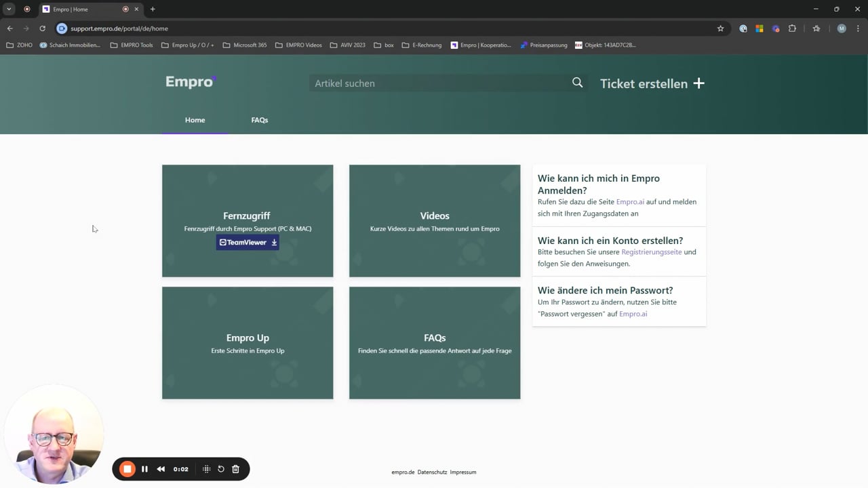
Task: Click the blue circular extension icon
Action: pyautogui.click(x=743, y=28)
